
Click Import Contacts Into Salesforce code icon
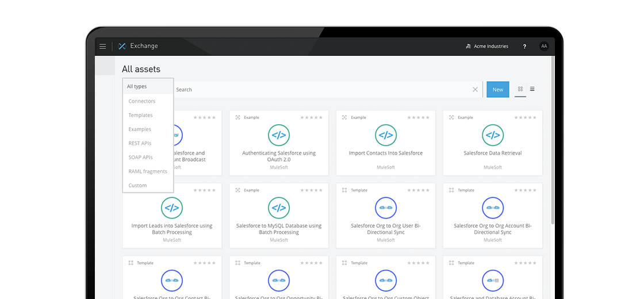[x=386, y=135]
